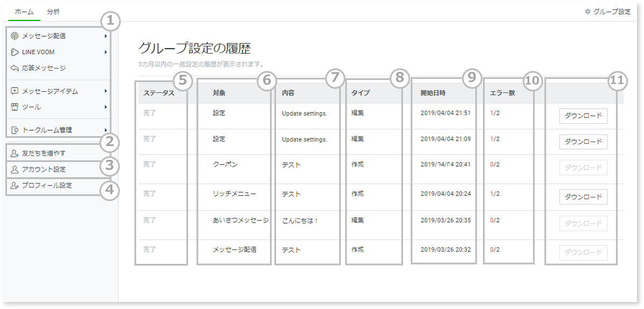Image resolution: width=644 pixels, height=309 pixels.
Task: Click the 応答メッセージ reply arrow icon
Action: (x=15, y=68)
